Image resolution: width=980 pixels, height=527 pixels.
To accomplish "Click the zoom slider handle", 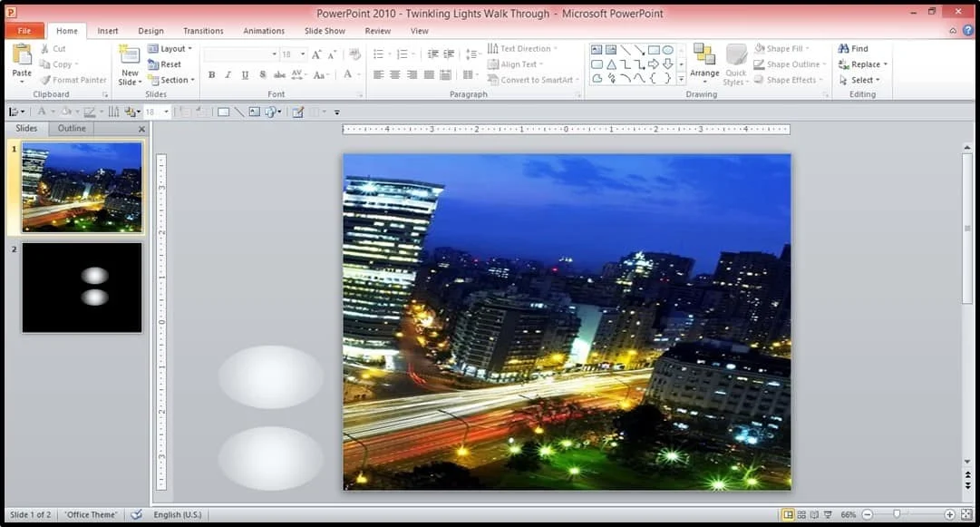I will (x=897, y=514).
